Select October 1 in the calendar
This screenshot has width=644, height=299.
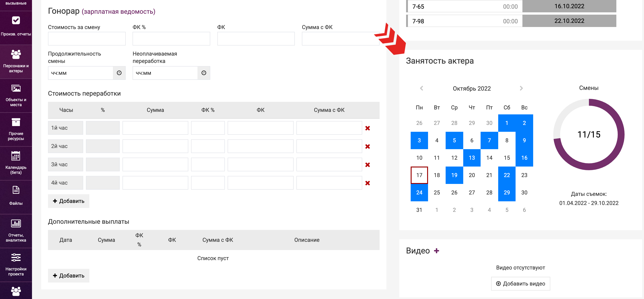point(507,123)
